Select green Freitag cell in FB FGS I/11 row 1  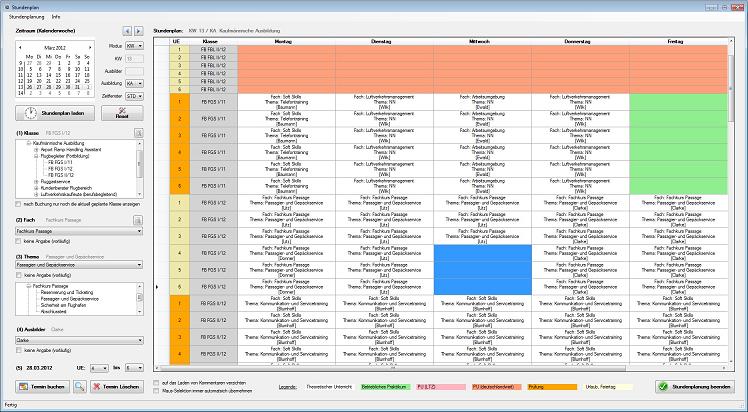(x=678, y=102)
